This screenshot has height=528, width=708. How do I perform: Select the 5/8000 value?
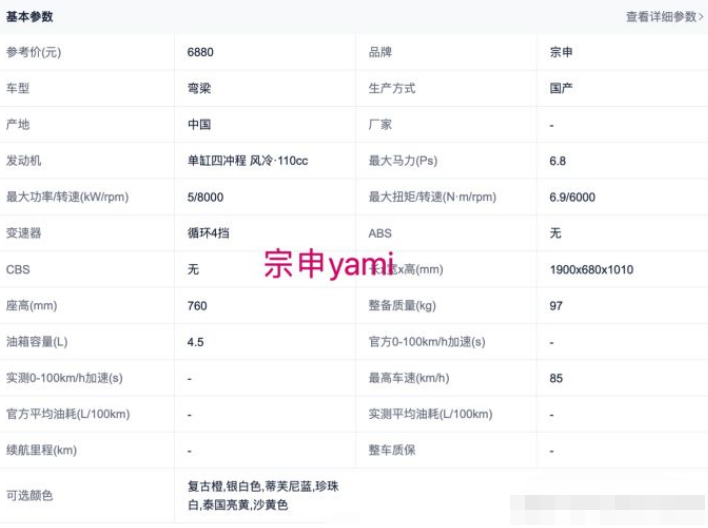pyautogui.click(x=205, y=197)
